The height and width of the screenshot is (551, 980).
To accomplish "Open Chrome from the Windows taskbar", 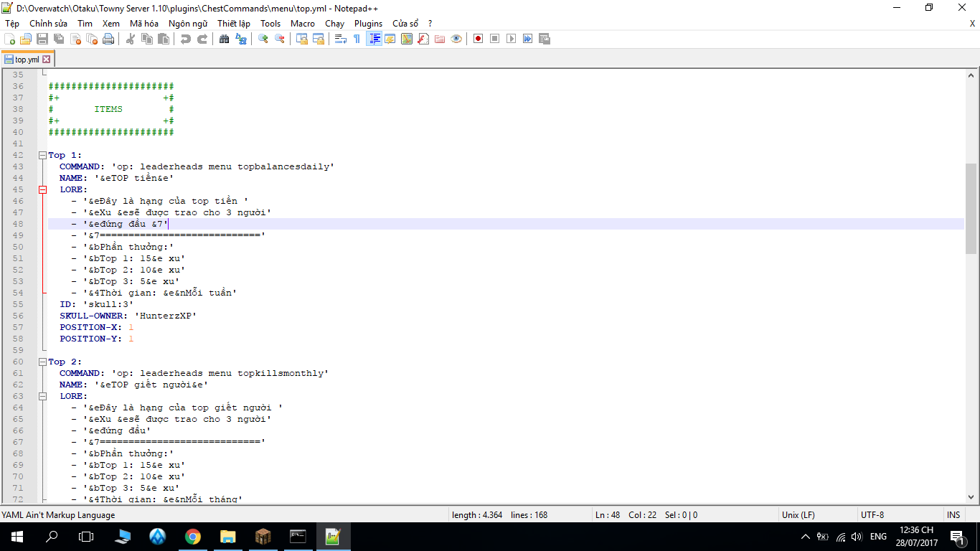I will 192,536.
